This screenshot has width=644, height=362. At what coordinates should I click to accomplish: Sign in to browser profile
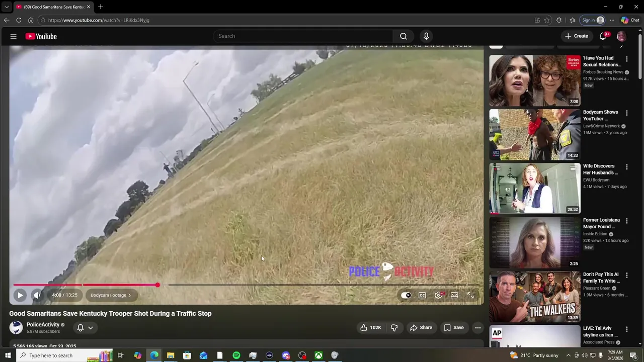(x=593, y=20)
